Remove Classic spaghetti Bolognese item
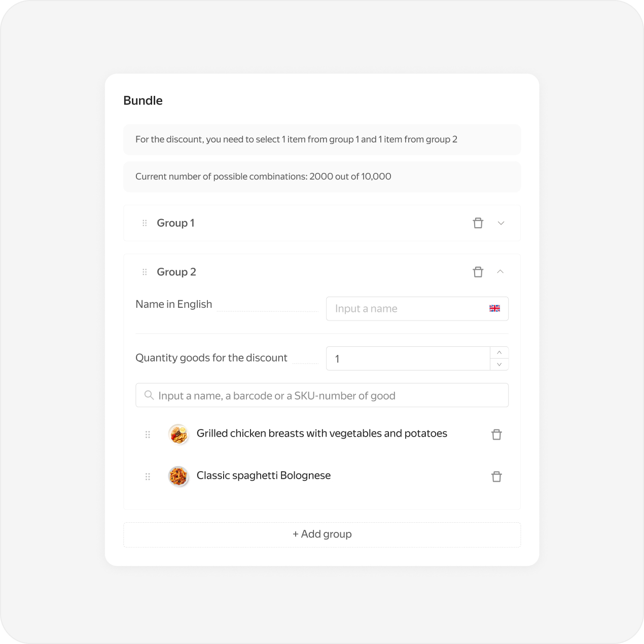The height and width of the screenshot is (644, 644). click(496, 477)
